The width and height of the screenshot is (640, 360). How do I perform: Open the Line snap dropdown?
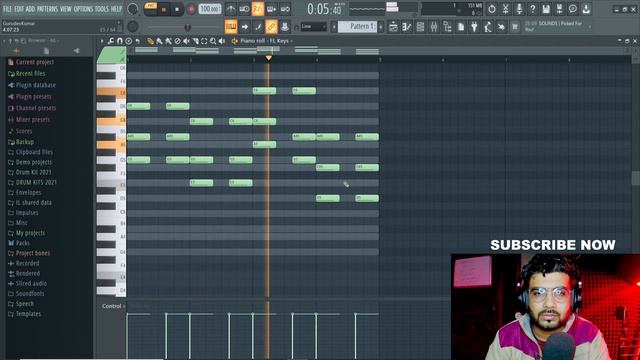tap(313, 27)
